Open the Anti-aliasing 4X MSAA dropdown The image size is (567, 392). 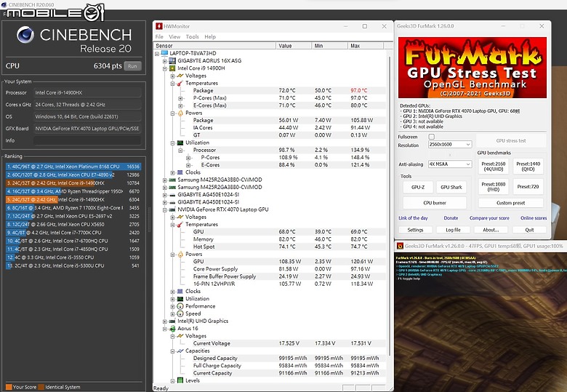(450, 164)
